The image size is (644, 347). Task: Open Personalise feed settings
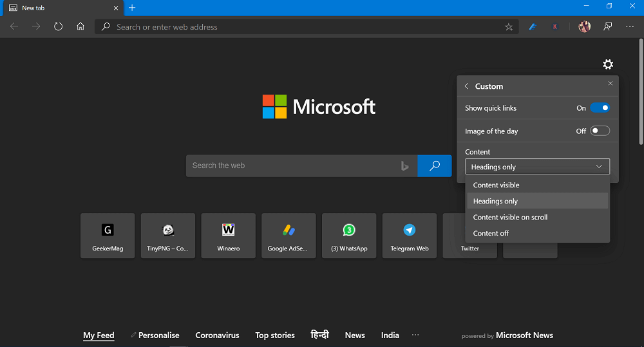tap(155, 335)
